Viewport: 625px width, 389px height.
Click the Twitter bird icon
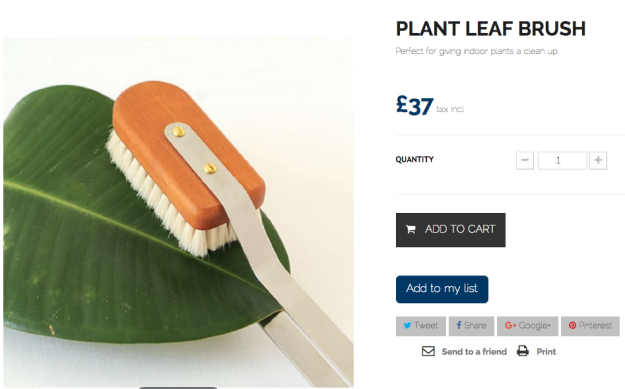407,325
